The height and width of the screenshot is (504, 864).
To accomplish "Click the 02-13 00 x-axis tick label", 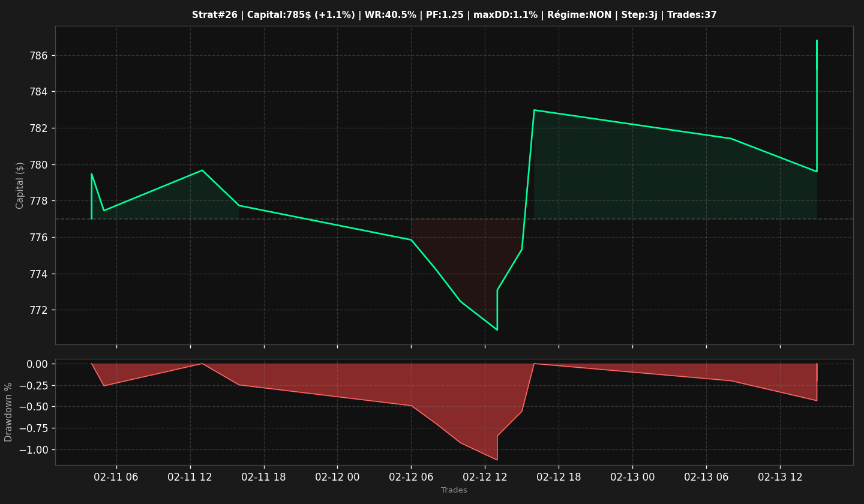I will (632, 478).
